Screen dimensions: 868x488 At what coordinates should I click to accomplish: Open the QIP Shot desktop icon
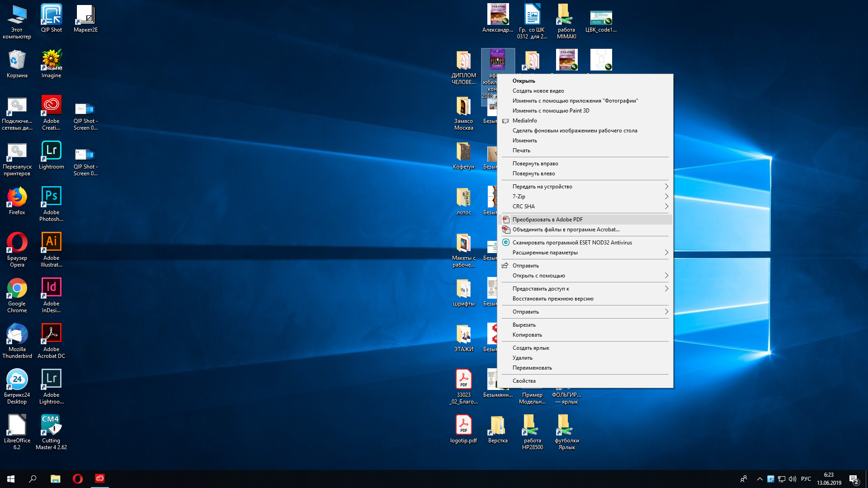pos(52,19)
